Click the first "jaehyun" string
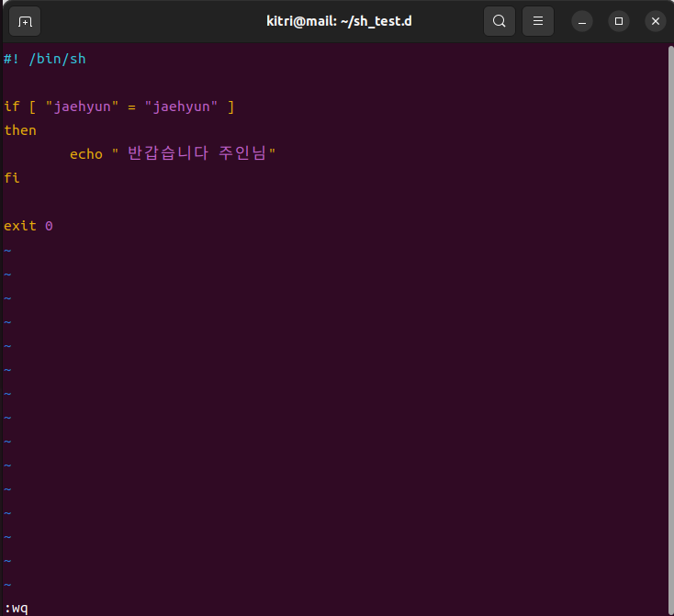The image size is (674, 616). (82, 106)
